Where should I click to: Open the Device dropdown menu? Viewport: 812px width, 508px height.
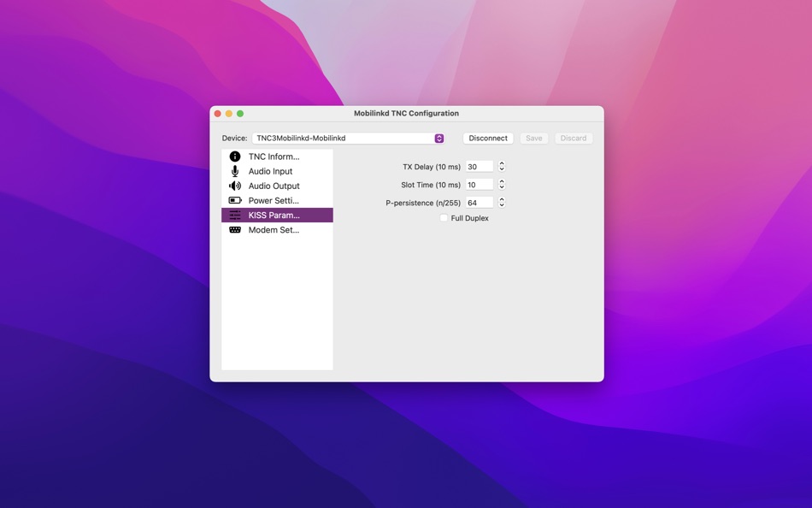(x=346, y=138)
